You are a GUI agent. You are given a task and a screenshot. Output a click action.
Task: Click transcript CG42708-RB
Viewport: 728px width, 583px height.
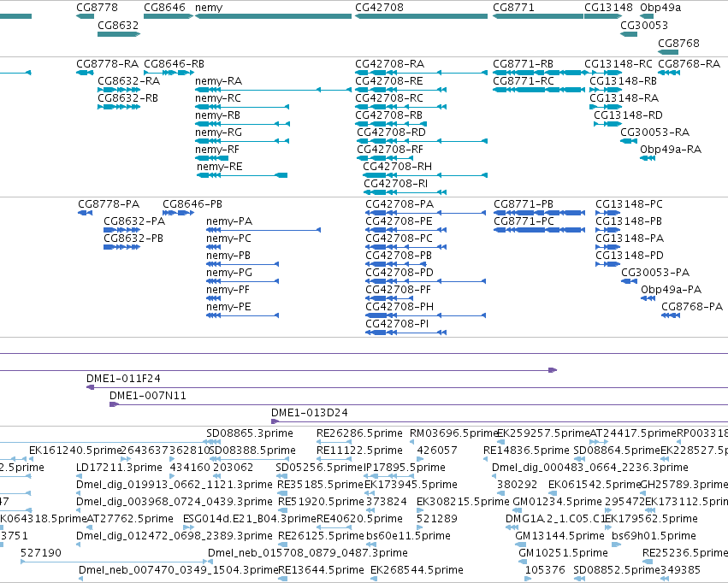coord(388,115)
